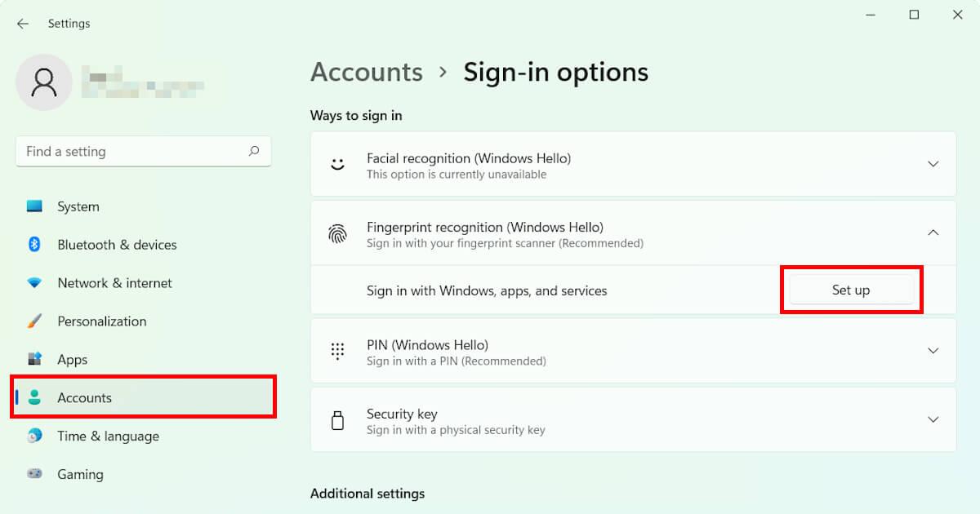Expand the Facial recognition option

coord(933,163)
